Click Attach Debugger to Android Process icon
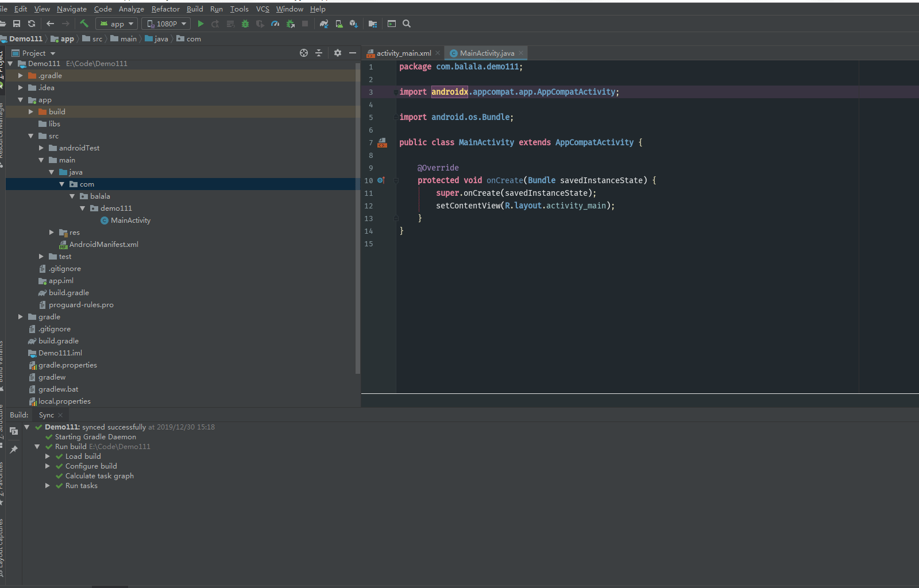 (290, 24)
